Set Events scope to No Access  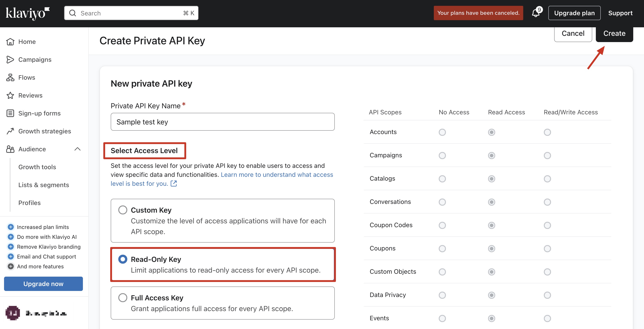point(442,318)
